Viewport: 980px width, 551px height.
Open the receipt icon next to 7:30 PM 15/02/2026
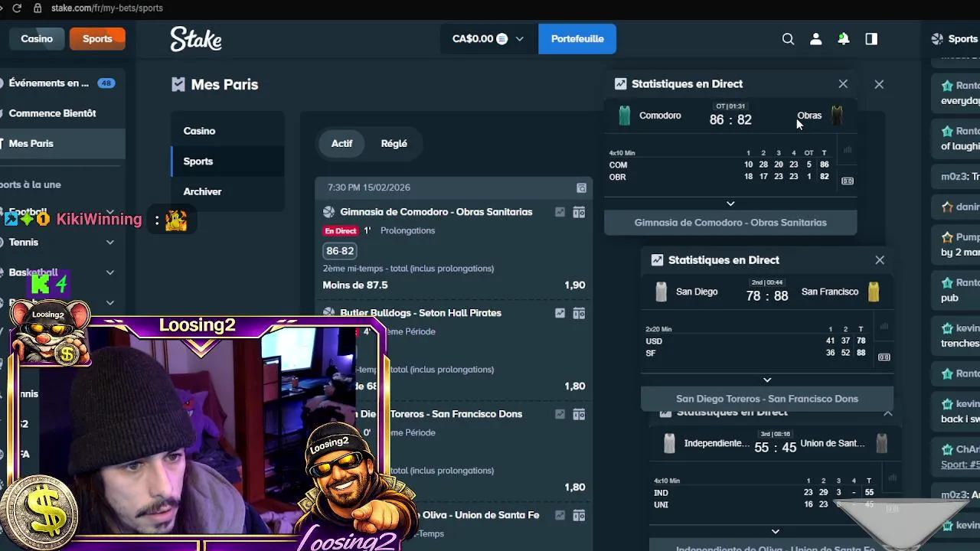coord(581,187)
